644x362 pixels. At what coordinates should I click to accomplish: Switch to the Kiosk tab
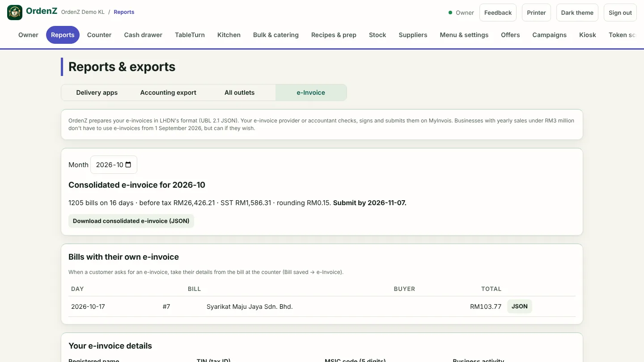[588, 35]
